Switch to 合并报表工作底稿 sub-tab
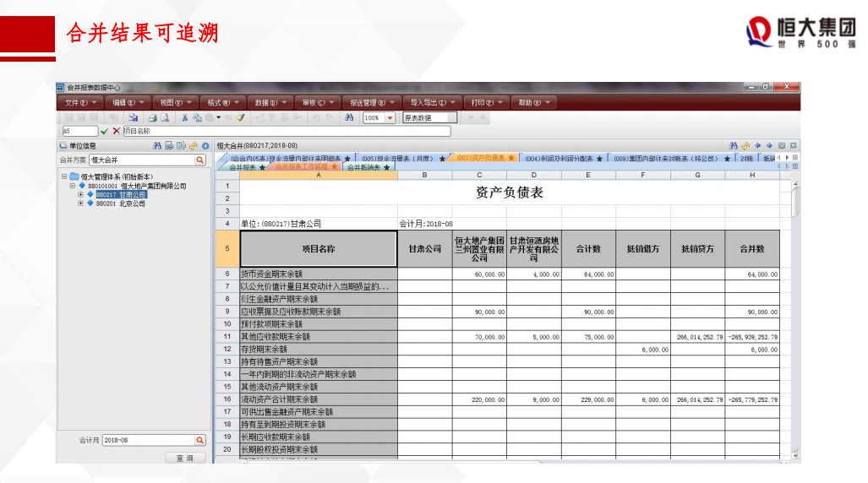The height and width of the screenshot is (483, 868). [306, 167]
